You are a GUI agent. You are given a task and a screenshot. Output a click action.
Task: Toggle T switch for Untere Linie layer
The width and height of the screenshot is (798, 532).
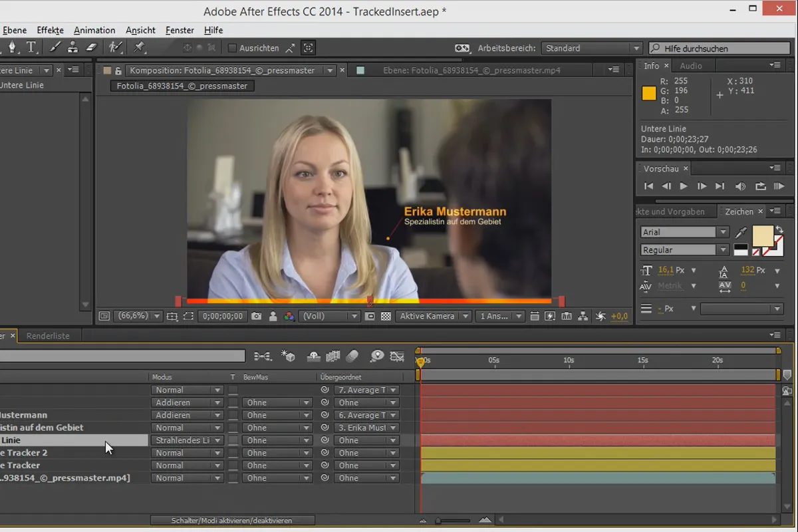click(x=233, y=440)
